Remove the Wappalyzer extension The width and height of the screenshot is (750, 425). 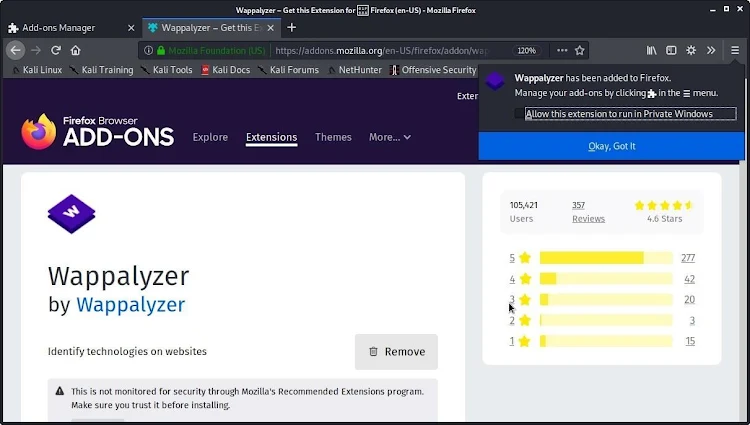point(396,352)
